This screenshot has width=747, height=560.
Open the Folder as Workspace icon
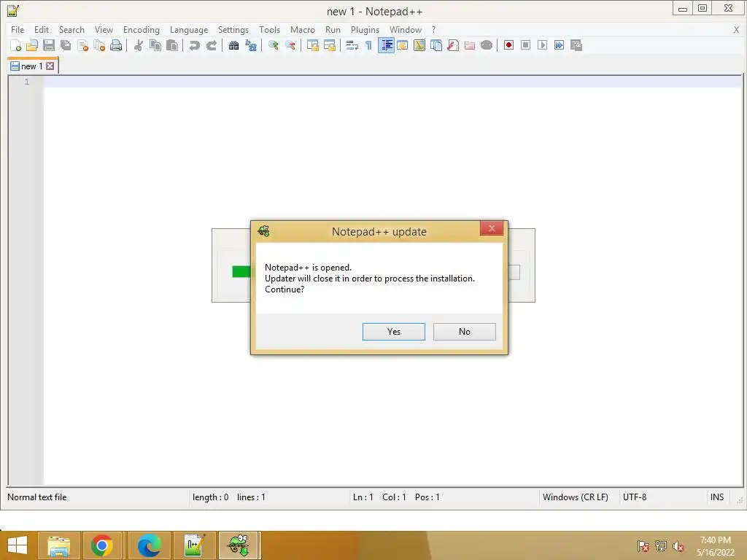tap(470, 45)
